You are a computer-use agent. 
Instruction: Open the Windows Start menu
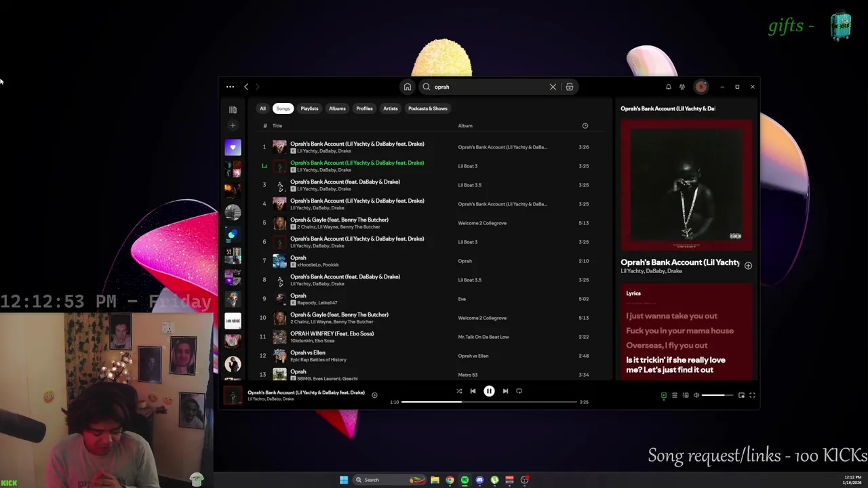[x=344, y=480]
